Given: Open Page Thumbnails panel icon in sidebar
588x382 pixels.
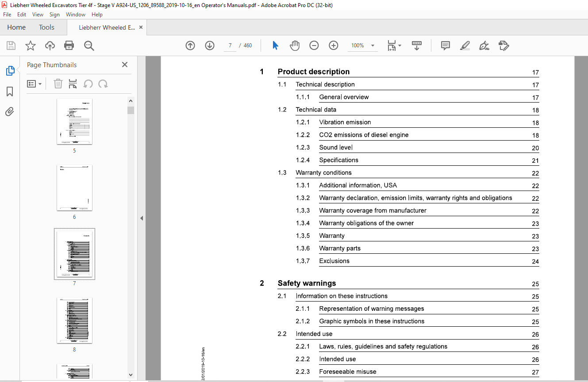Looking at the screenshot, I should click(x=10, y=71).
